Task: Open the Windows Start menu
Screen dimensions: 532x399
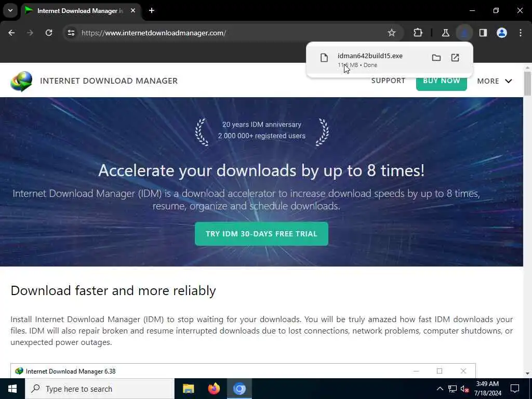Action: click(12, 389)
